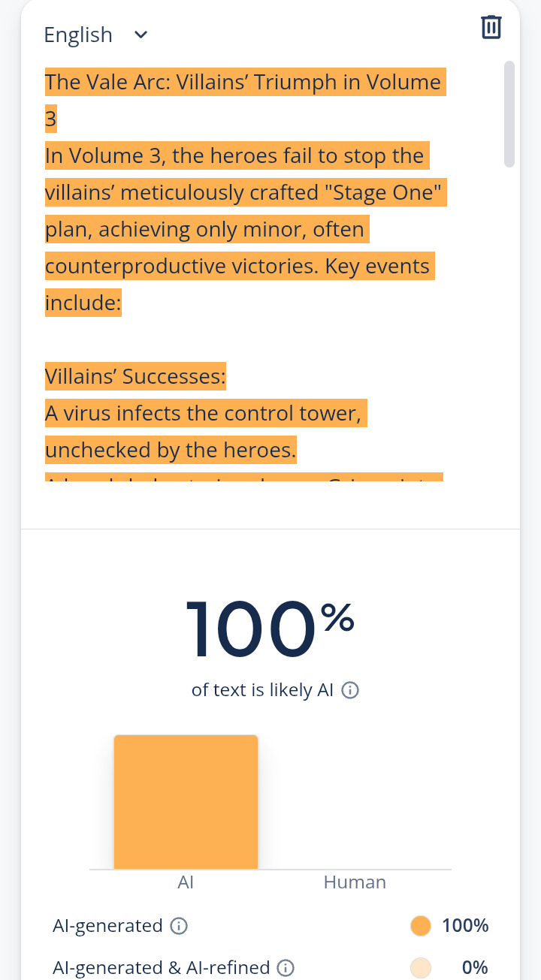The image size is (541, 980).
Task: Click the 'Human' axis label
Action: [x=355, y=882]
